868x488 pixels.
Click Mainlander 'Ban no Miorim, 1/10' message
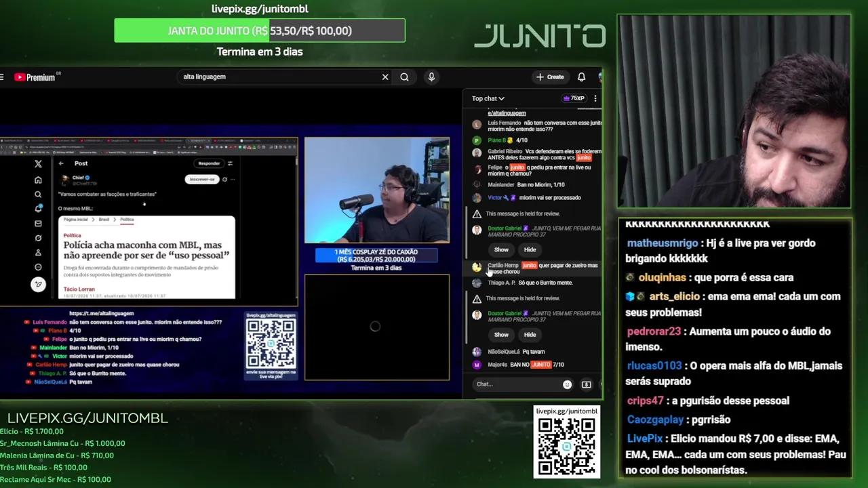519,184
